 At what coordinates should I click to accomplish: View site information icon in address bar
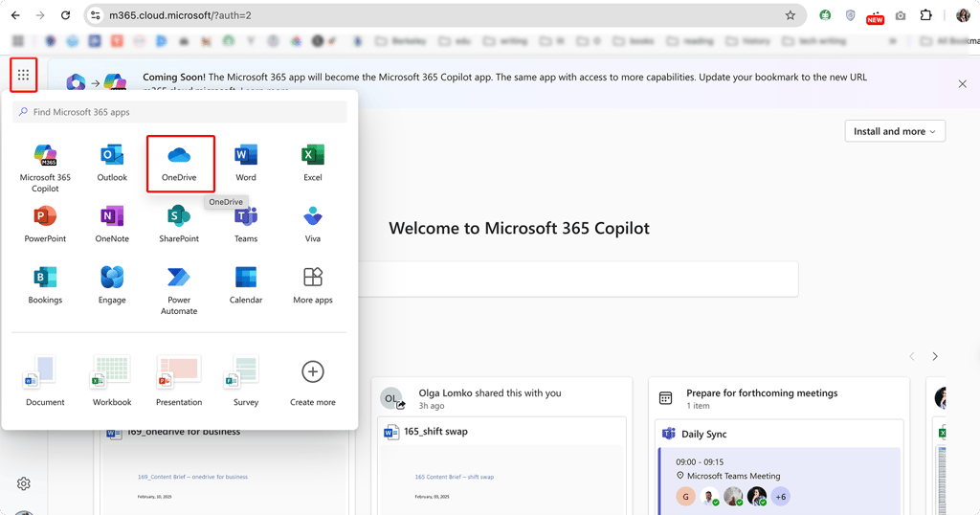coord(95,15)
